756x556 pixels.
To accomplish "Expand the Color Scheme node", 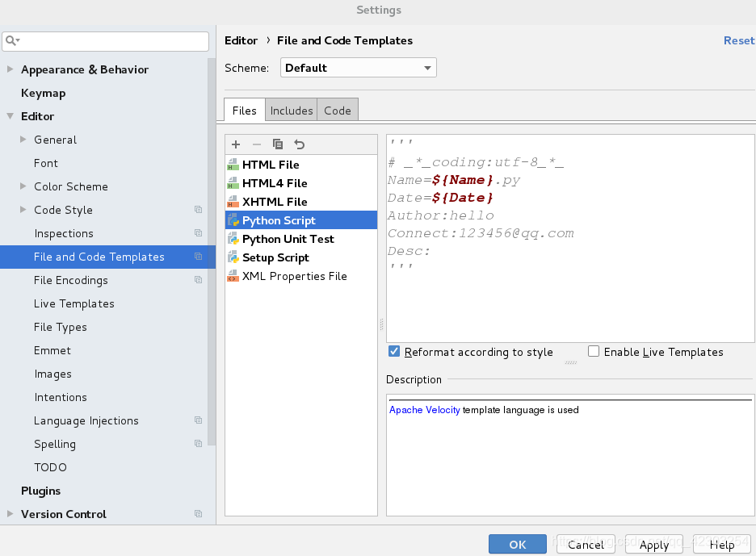I will (23, 186).
